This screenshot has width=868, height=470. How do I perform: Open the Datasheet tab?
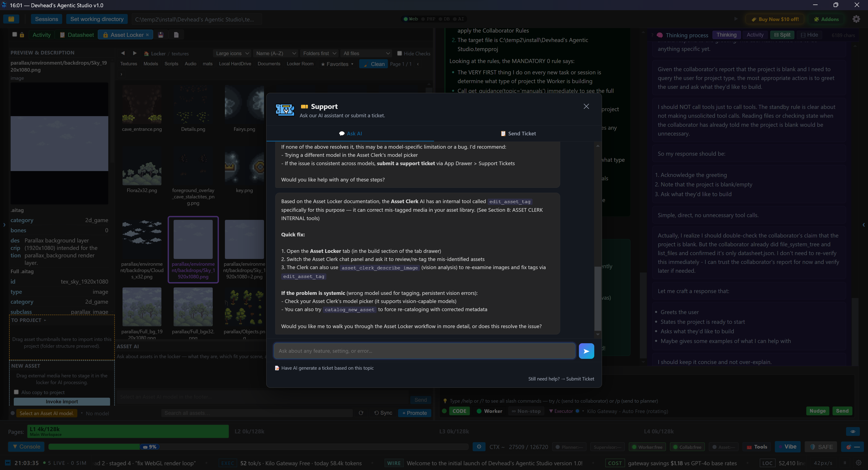click(x=76, y=35)
